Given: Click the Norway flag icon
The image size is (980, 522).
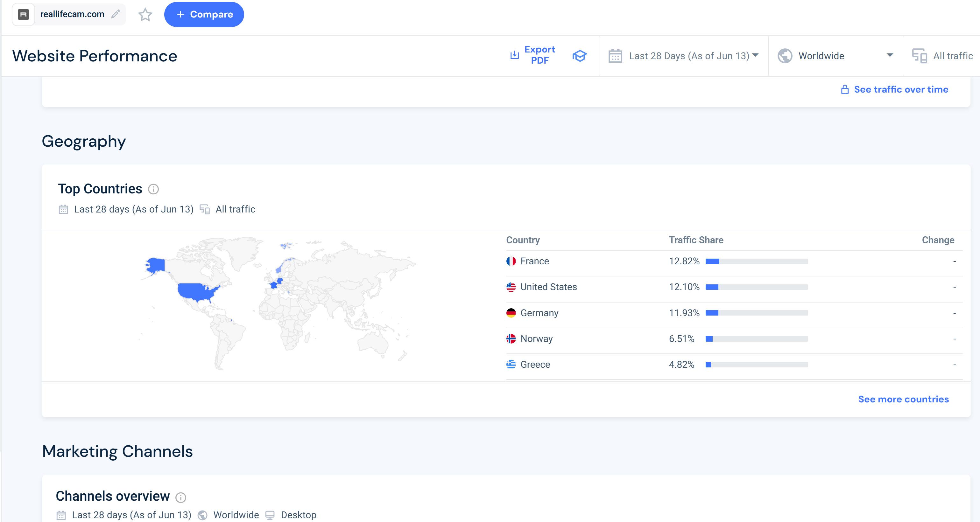Looking at the screenshot, I should point(511,339).
